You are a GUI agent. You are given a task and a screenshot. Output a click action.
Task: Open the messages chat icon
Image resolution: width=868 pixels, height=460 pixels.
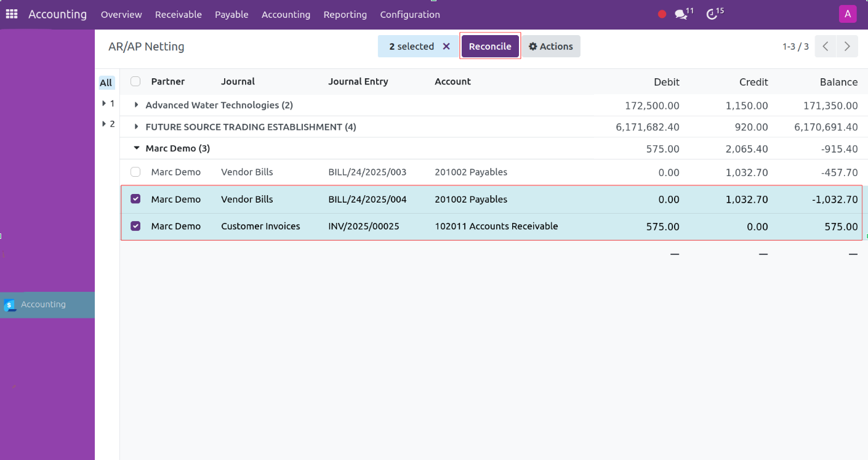pos(681,14)
